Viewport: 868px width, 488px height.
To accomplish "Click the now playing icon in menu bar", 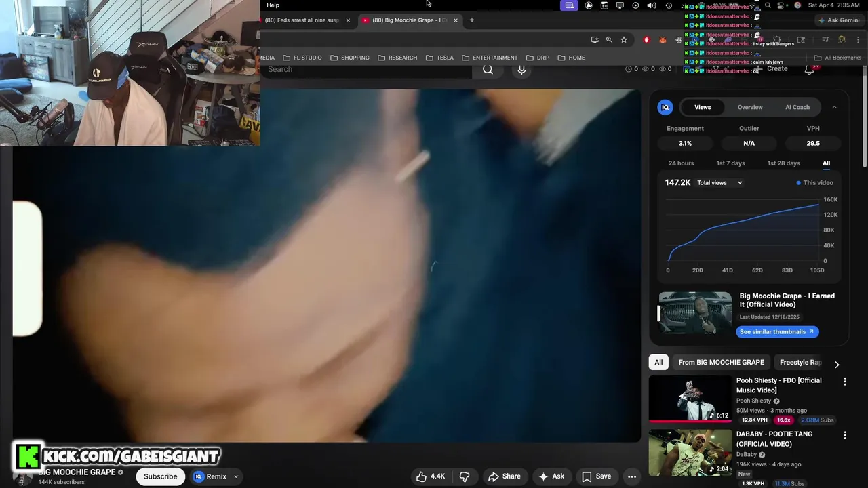I will click(635, 5).
